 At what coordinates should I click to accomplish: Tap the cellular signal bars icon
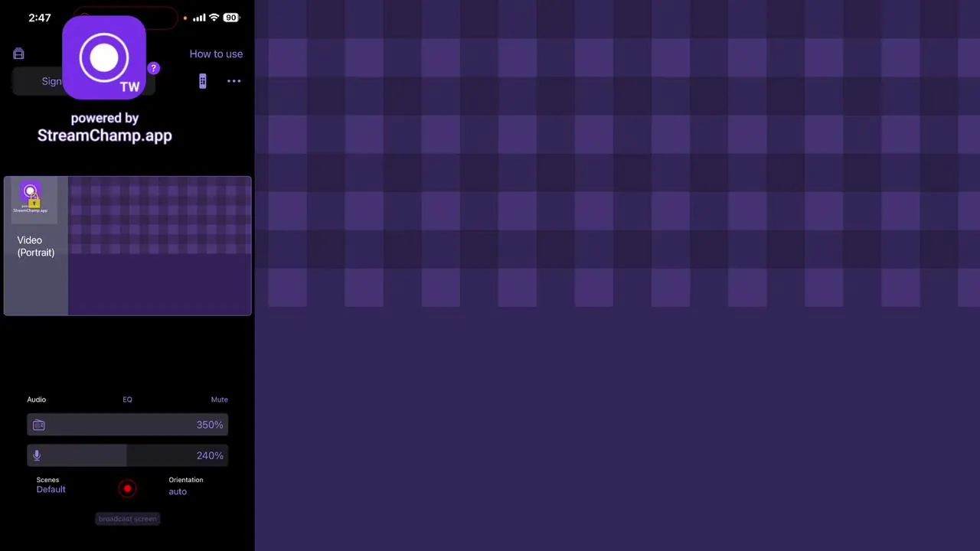click(199, 18)
